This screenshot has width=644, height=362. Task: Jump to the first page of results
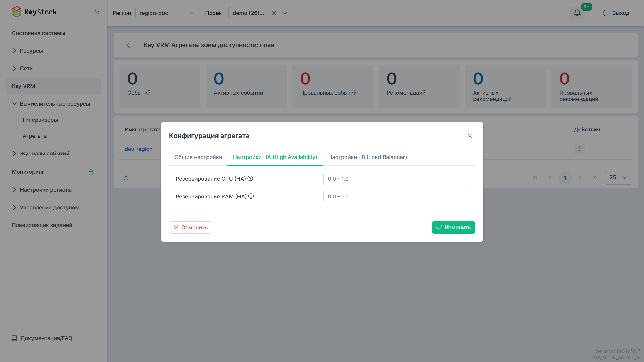click(535, 178)
